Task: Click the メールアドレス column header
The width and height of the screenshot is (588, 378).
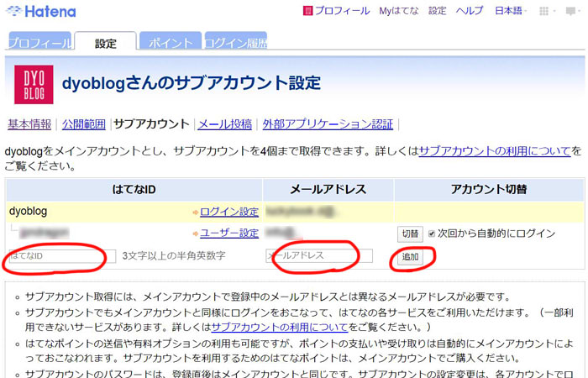Action: (328, 189)
